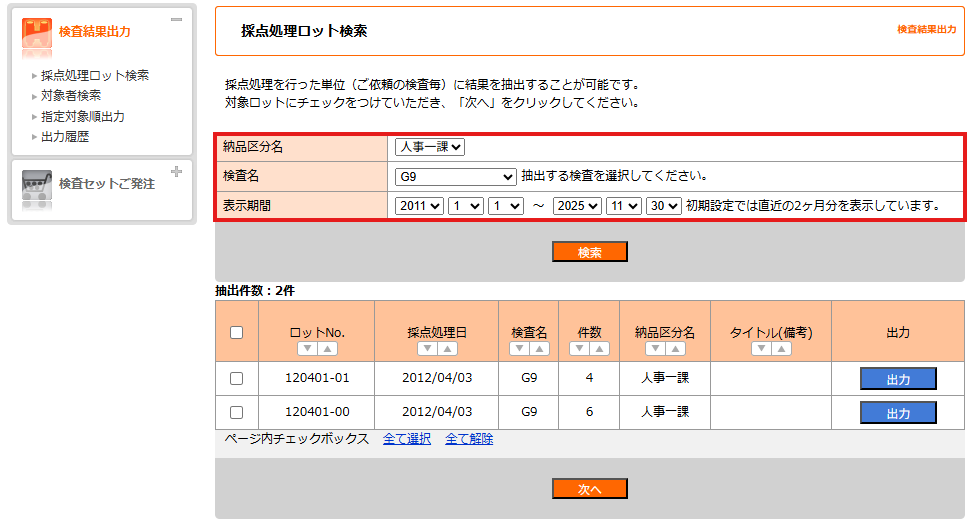The height and width of the screenshot is (524, 971).
Task: Open the start year dropdown showing 2011
Action: click(418, 206)
